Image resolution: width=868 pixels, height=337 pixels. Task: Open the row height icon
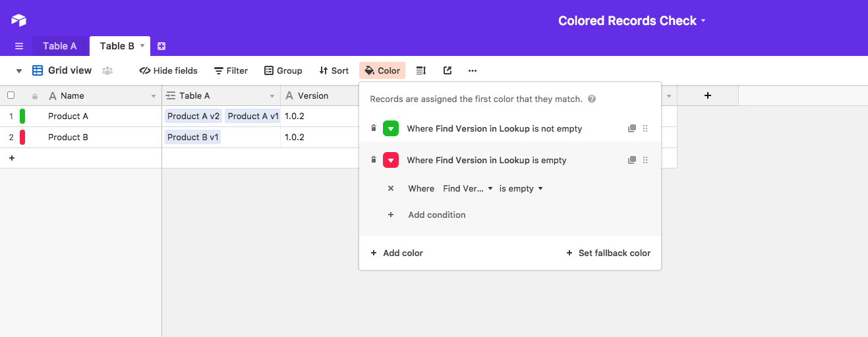click(x=421, y=70)
